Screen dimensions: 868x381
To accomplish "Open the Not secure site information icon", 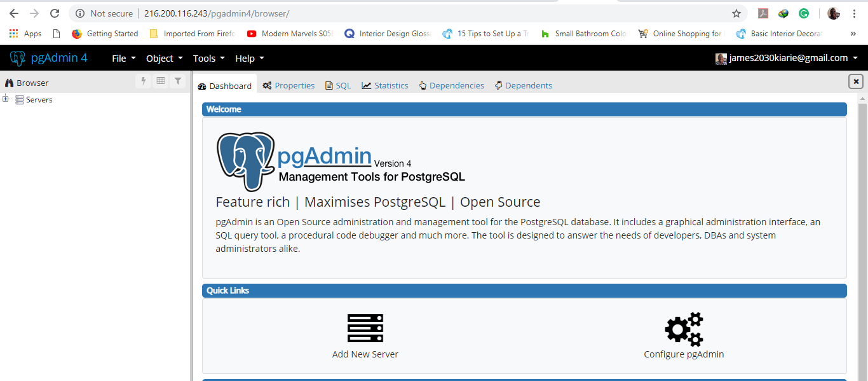I will 80,13.
